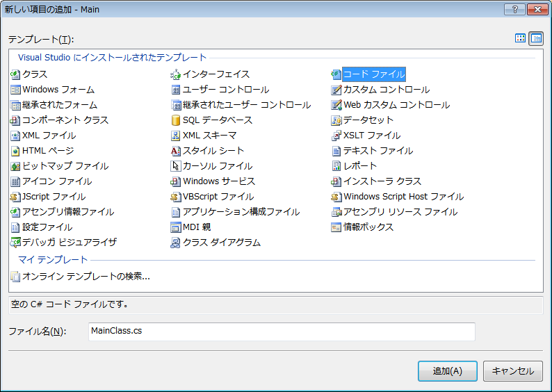The height and width of the screenshot is (392, 552).
Task: Choose the SQL データベース cylinder icon
Action: (175, 120)
